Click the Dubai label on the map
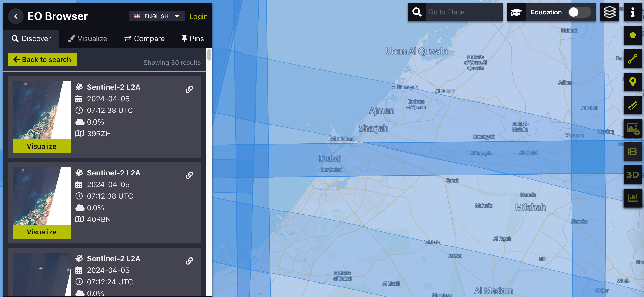Screen dimensions: 644x297 [330, 158]
